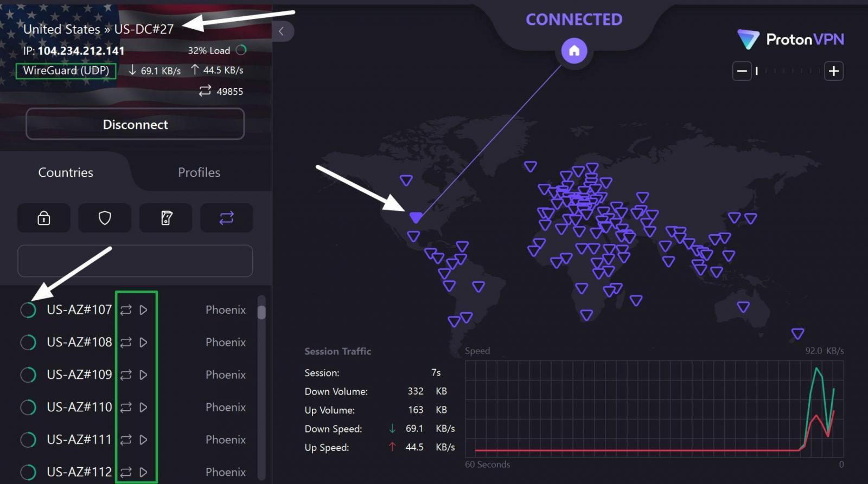Click load circle of US-AZ#112
The width and height of the screenshot is (868, 484).
tap(28, 472)
